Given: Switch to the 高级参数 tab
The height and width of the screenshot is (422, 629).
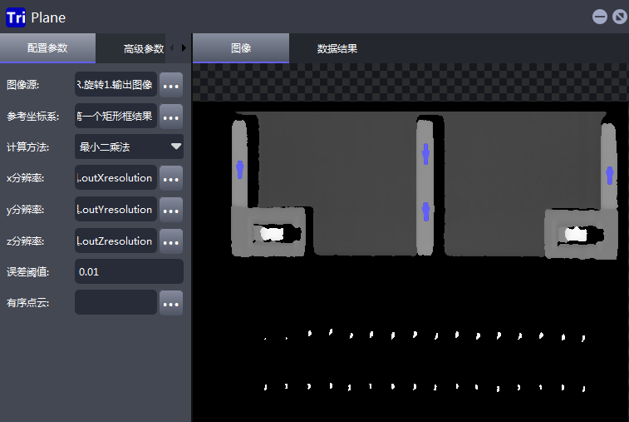Looking at the screenshot, I should point(143,48).
